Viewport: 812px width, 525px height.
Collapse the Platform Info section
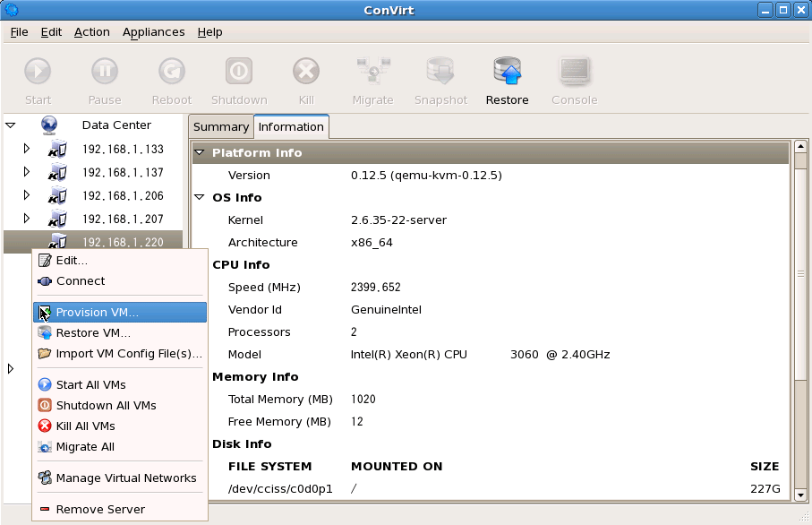(200, 152)
